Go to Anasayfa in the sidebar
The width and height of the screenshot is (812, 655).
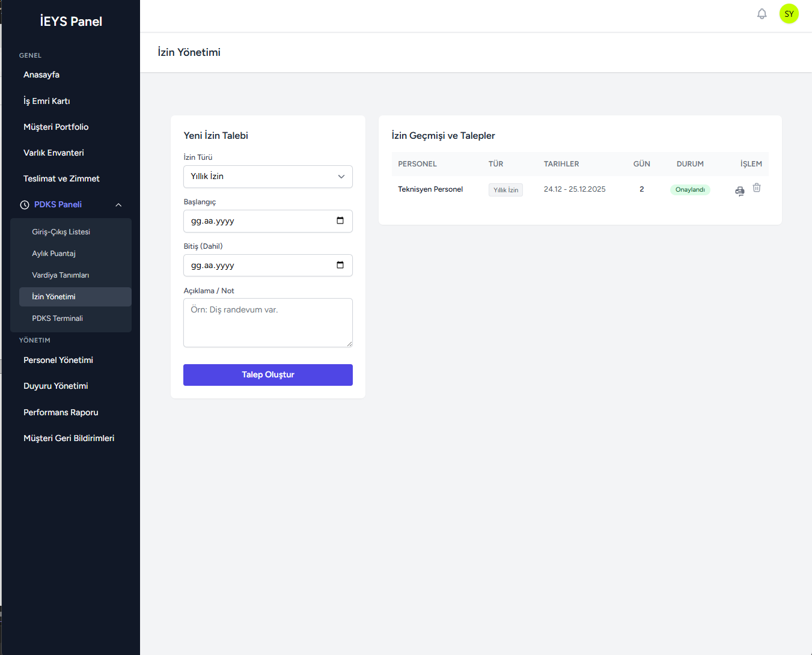click(41, 75)
